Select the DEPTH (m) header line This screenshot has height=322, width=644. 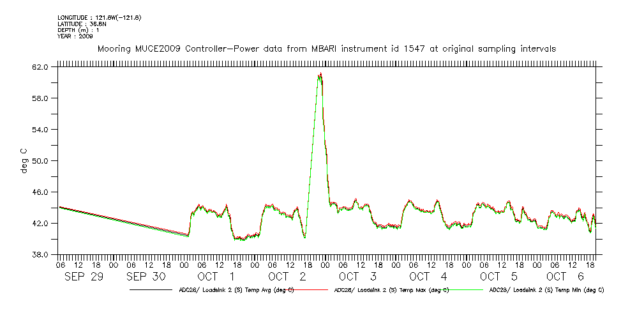pos(79,30)
